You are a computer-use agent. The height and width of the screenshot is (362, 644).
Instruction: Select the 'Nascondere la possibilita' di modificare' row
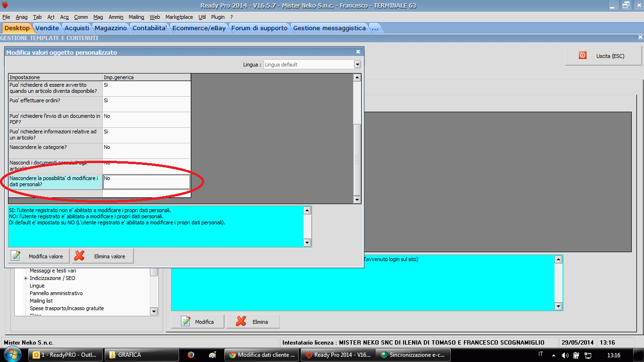[x=99, y=182]
